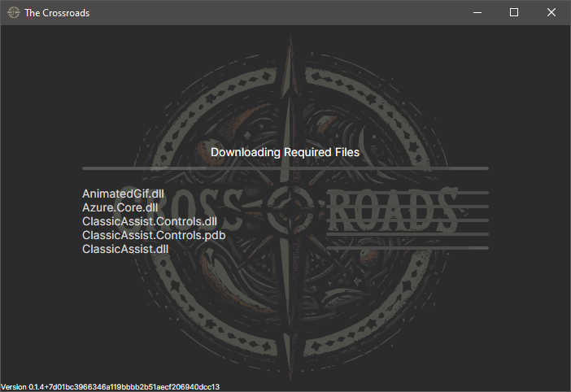Screen dimensions: 571x392
Task: Select the Azure.Core.dll file entry
Action: click(x=120, y=207)
